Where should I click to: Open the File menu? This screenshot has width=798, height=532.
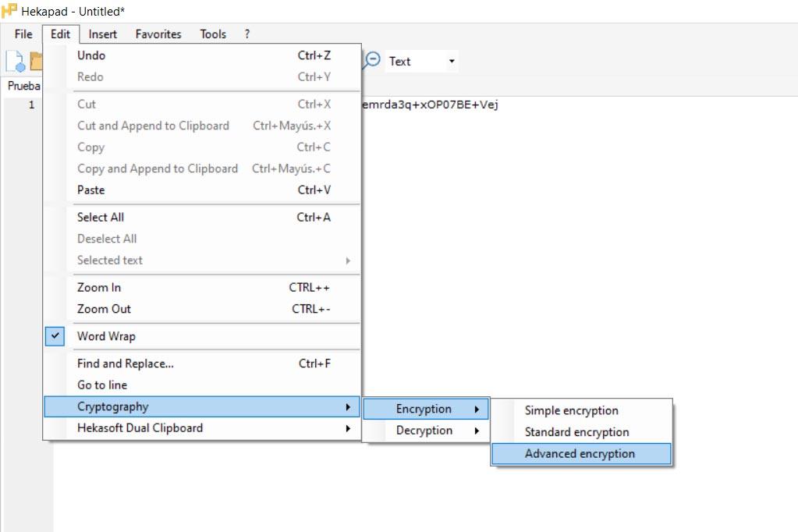pos(23,34)
